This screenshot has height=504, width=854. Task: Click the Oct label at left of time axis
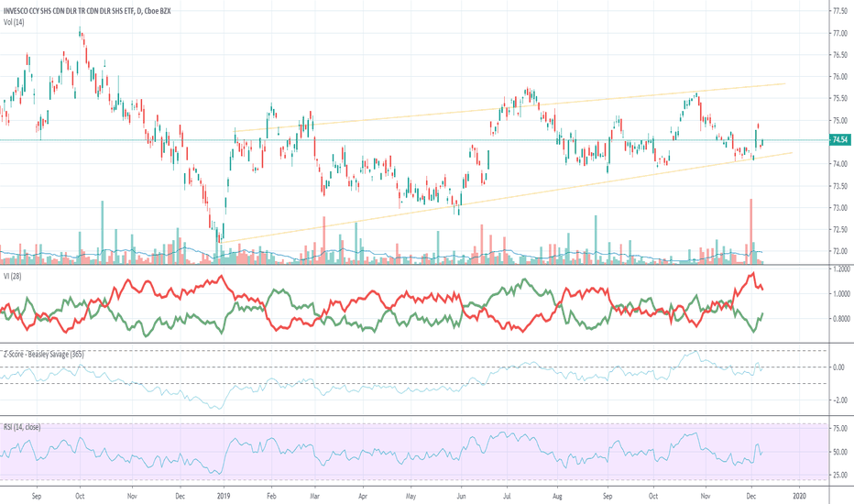[80, 496]
